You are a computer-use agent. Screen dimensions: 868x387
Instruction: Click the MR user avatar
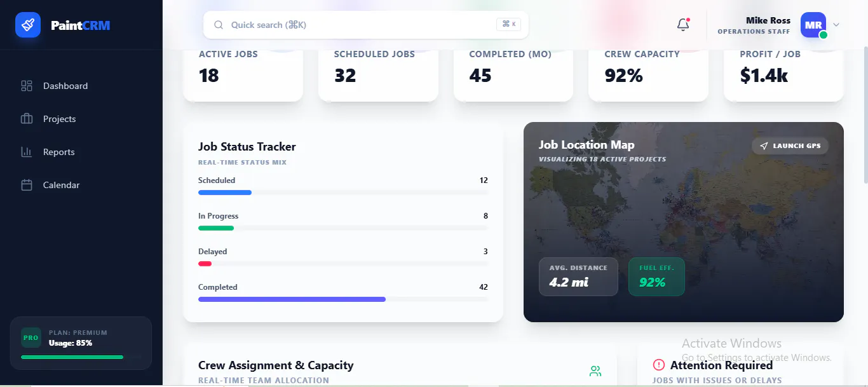click(x=813, y=25)
